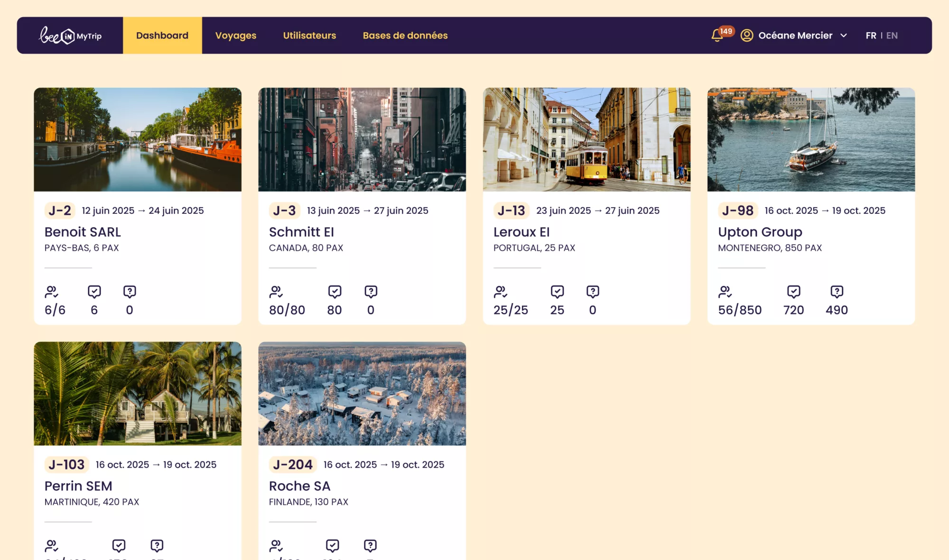Open Bases de données menu item
Image resolution: width=949 pixels, height=560 pixels.
pos(405,36)
